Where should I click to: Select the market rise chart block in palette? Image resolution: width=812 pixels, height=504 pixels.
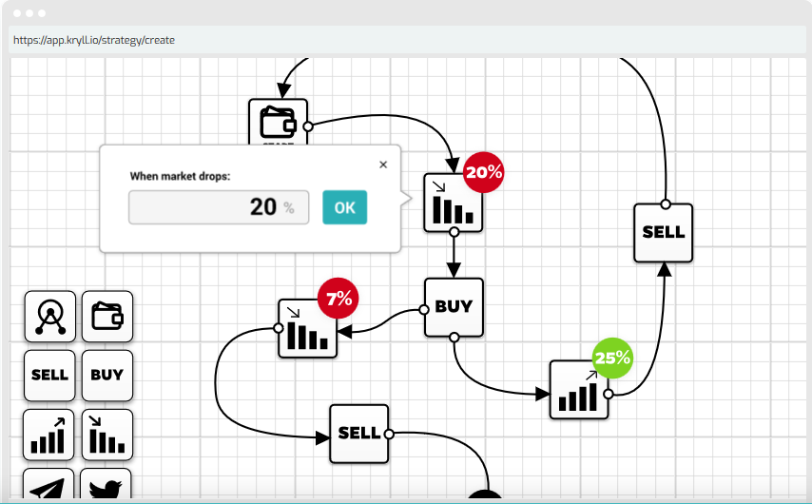click(x=48, y=436)
